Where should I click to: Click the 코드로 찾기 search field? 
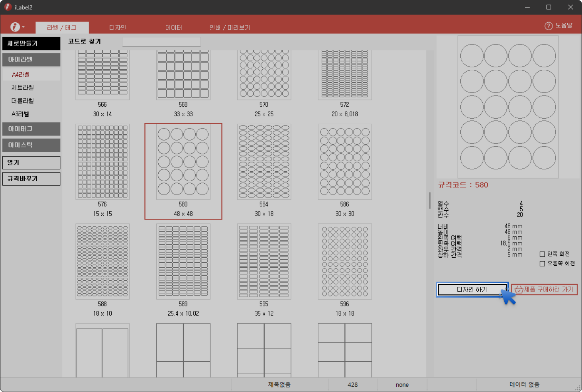click(x=161, y=42)
